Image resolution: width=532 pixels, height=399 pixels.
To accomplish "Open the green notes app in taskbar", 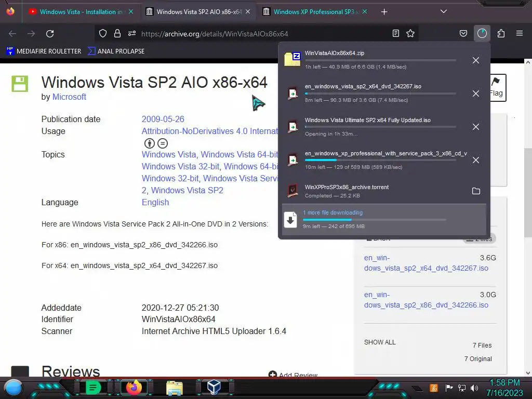I will point(93,388).
